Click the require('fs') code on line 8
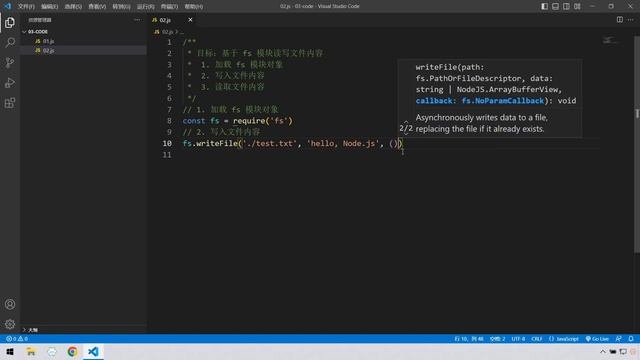The image size is (640, 360). coord(262,121)
